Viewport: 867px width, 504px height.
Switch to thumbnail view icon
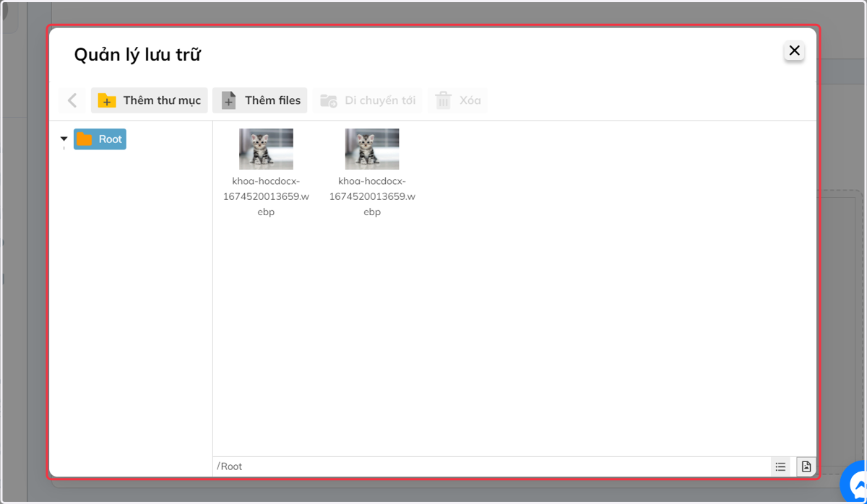(x=806, y=466)
